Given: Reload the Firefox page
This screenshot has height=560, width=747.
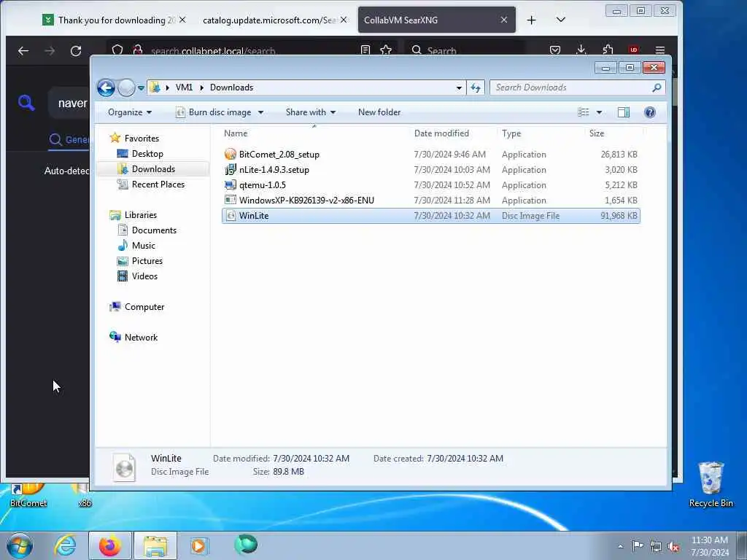Looking at the screenshot, I should pyautogui.click(x=76, y=50).
